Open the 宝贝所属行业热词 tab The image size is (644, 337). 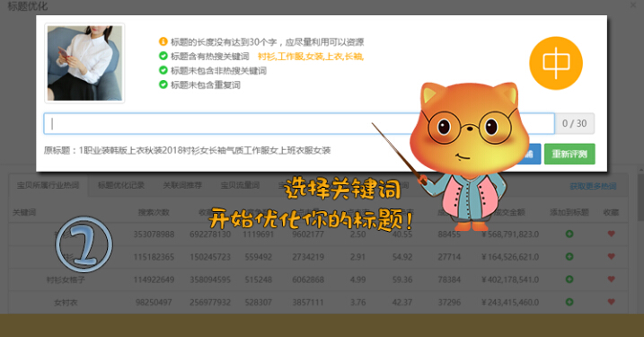point(49,185)
